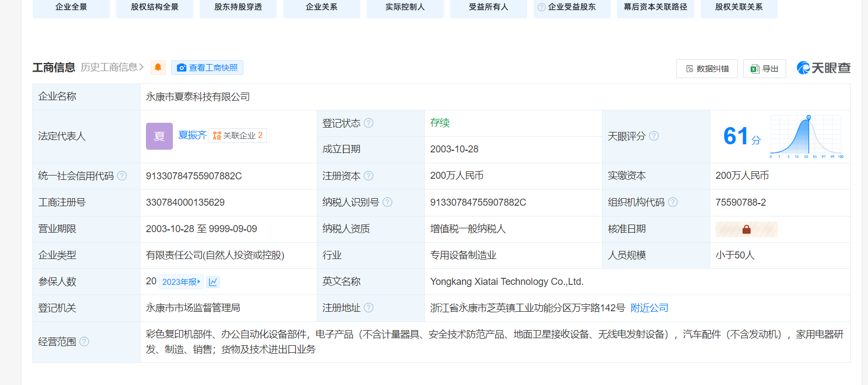Open legal representative 夏振齐 link

[192, 135]
